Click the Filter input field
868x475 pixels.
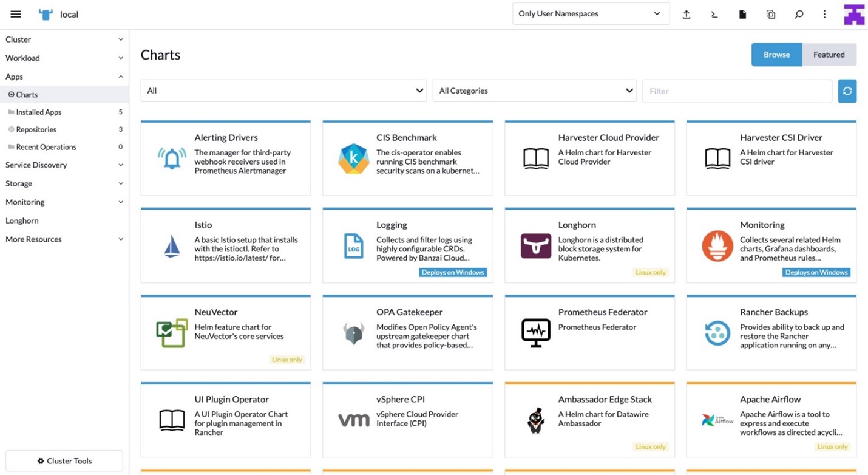(737, 91)
